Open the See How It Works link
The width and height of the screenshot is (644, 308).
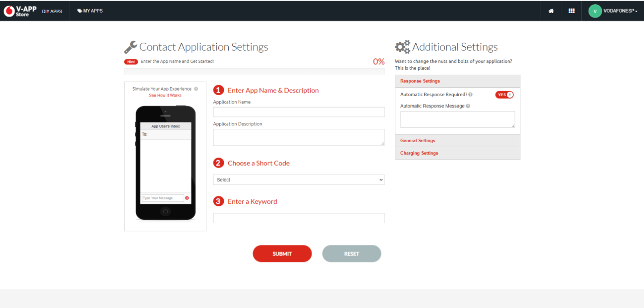pos(165,95)
